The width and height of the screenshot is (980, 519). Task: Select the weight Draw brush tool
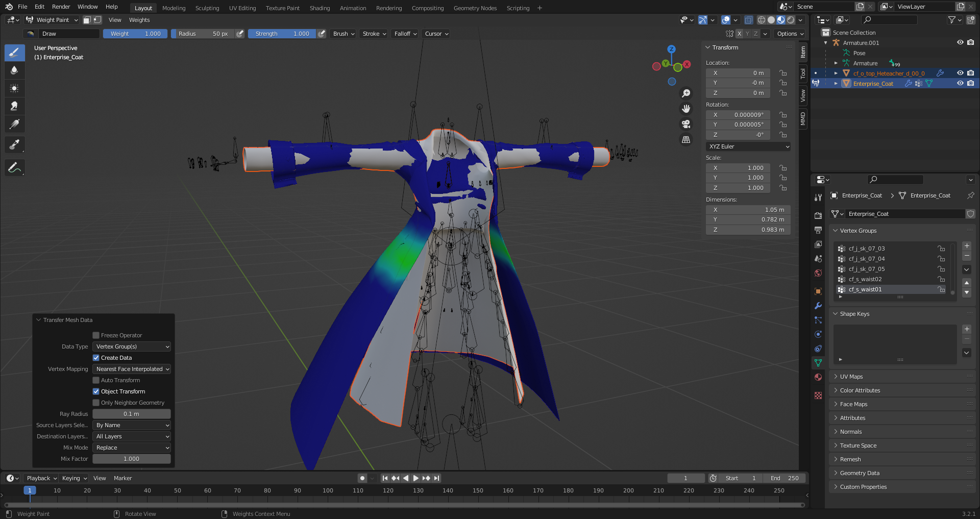pos(14,53)
